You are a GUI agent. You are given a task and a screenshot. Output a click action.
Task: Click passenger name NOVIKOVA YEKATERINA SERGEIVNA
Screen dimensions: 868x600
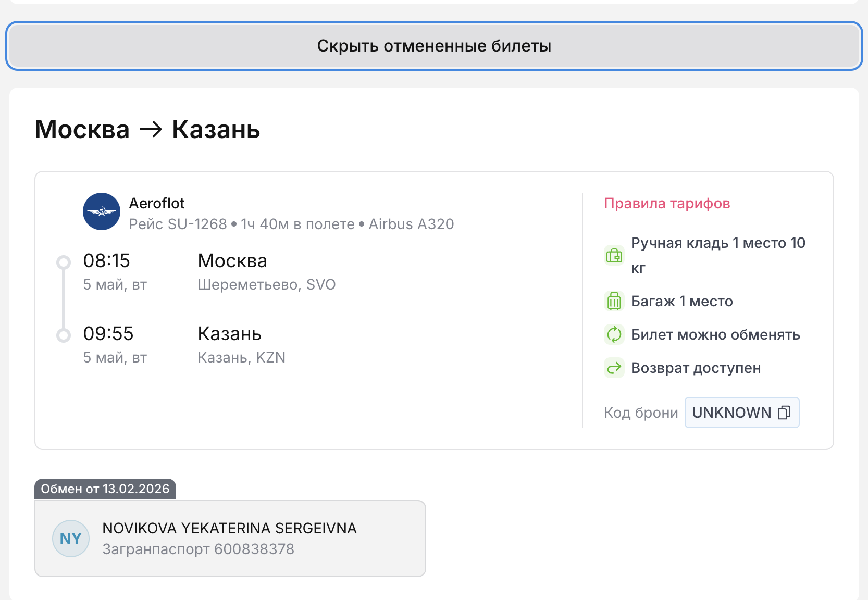(x=229, y=528)
